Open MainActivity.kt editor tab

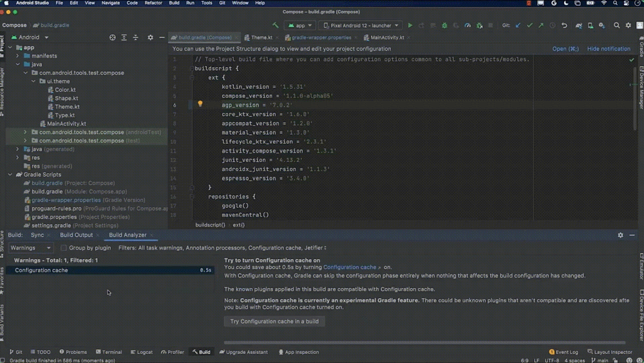(387, 37)
